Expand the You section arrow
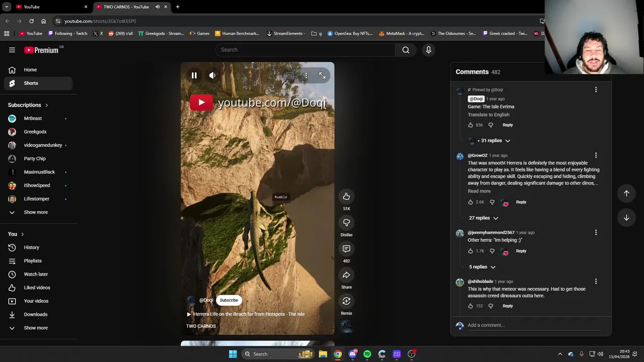This screenshot has width=644, height=362. (x=23, y=234)
